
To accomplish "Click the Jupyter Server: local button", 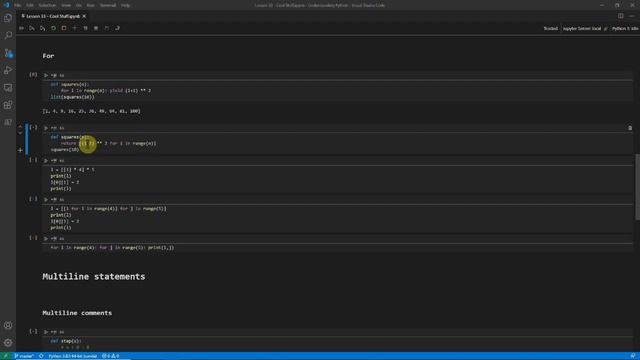I will click(582, 29).
